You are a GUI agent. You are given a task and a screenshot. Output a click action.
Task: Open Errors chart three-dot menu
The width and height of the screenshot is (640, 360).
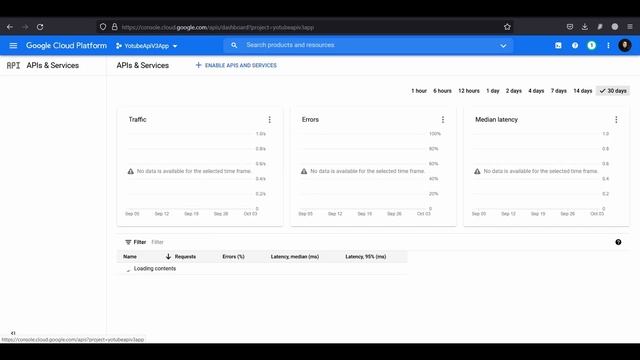[443, 120]
